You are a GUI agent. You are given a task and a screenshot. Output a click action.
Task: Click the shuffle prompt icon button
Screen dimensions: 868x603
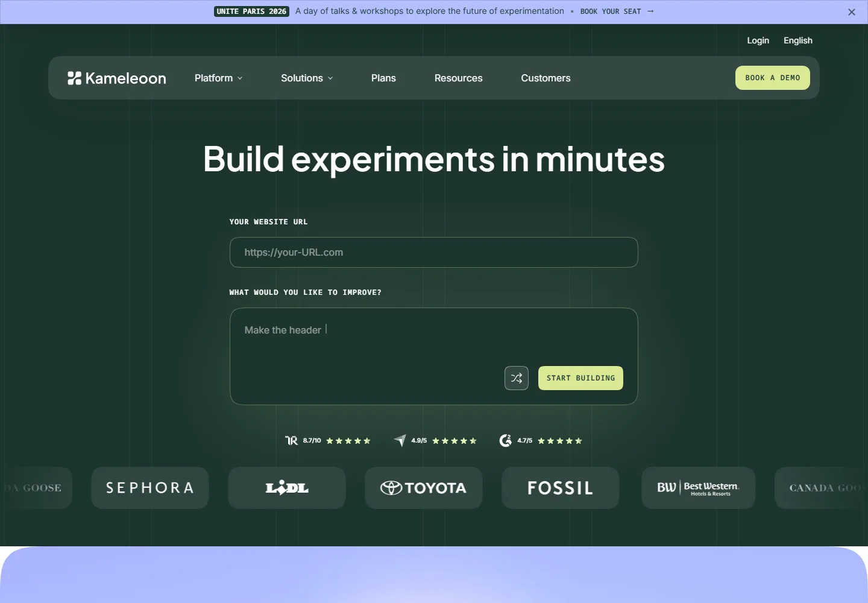click(x=517, y=378)
